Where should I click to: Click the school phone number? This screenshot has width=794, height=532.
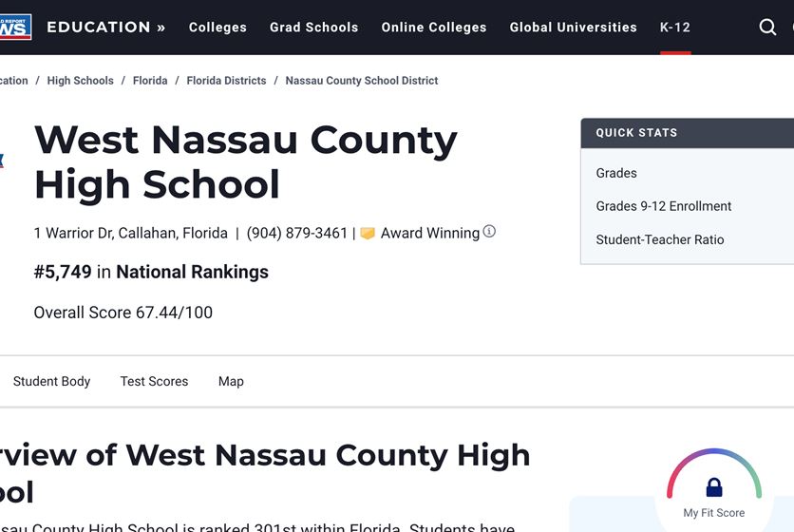pos(297,233)
